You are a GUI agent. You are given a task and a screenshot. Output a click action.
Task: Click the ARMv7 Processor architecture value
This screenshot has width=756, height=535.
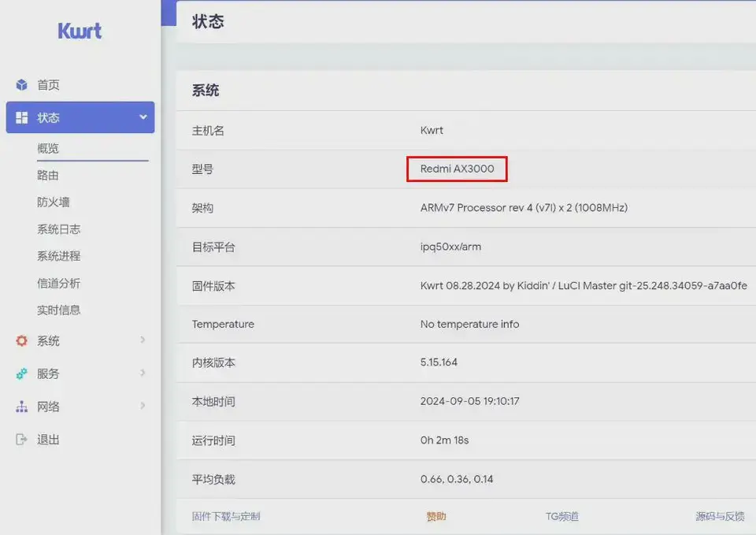(524, 208)
